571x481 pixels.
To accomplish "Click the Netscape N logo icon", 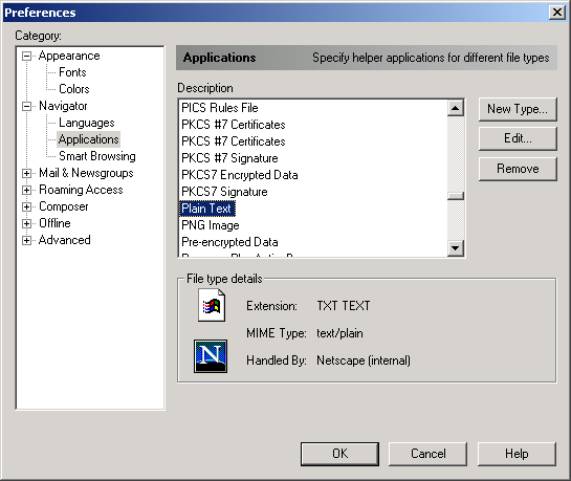I will click(x=210, y=356).
